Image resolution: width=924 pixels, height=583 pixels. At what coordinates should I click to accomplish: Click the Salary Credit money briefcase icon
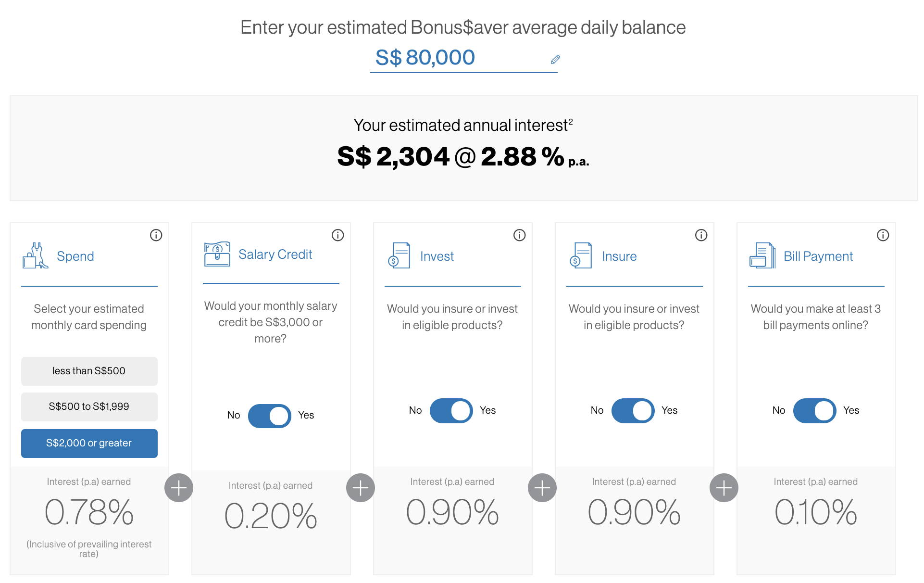217,254
